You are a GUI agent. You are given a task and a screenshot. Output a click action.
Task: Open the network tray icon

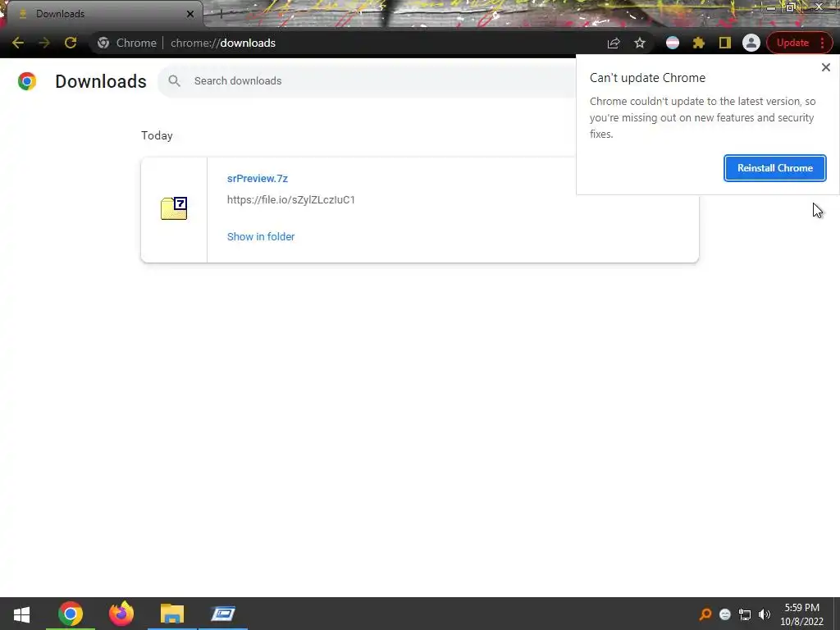tap(745, 614)
